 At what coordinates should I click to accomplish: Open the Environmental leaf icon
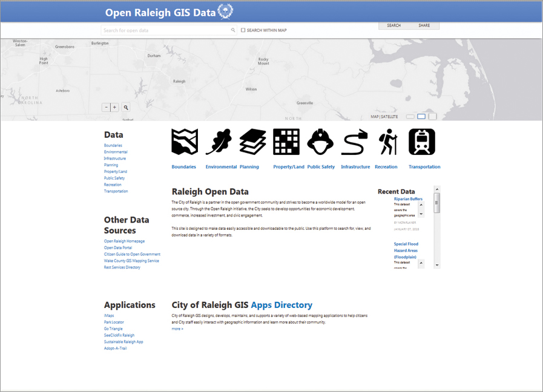219,142
